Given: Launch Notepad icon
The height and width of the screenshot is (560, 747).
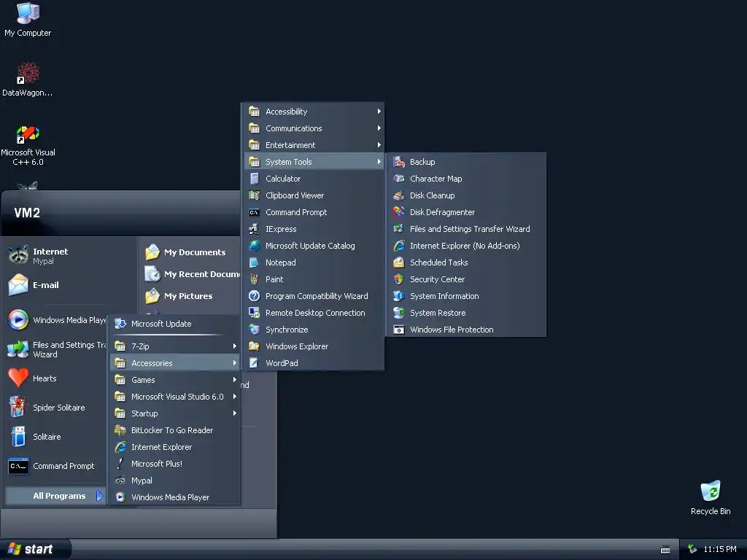Looking at the screenshot, I should [x=255, y=262].
